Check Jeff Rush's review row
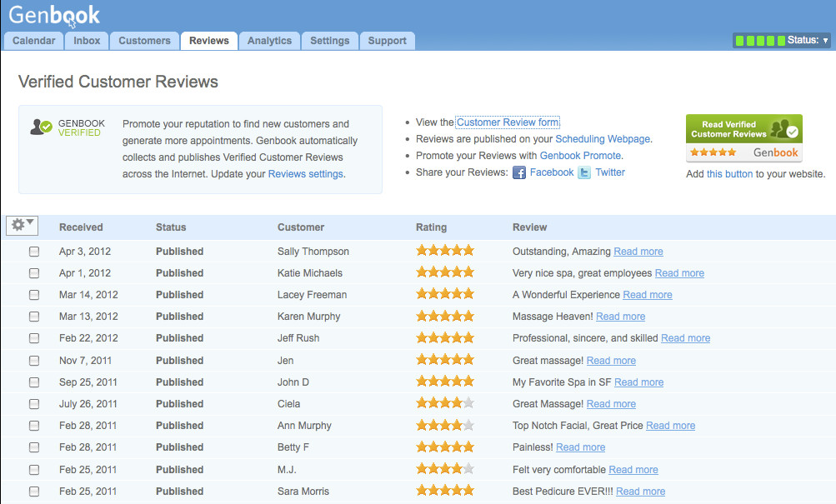 [x=34, y=338]
